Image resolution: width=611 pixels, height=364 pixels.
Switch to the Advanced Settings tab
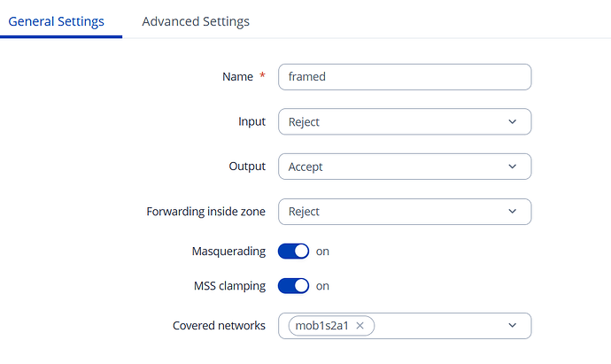coord(195,21)
